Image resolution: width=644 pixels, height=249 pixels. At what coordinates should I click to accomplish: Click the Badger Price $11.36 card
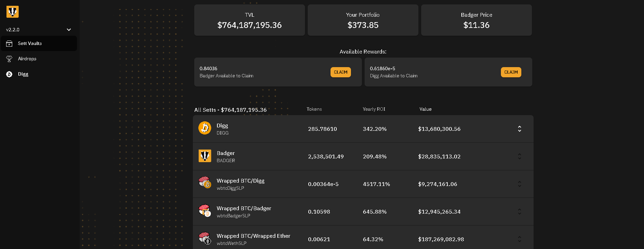click(x=476, y=20)
